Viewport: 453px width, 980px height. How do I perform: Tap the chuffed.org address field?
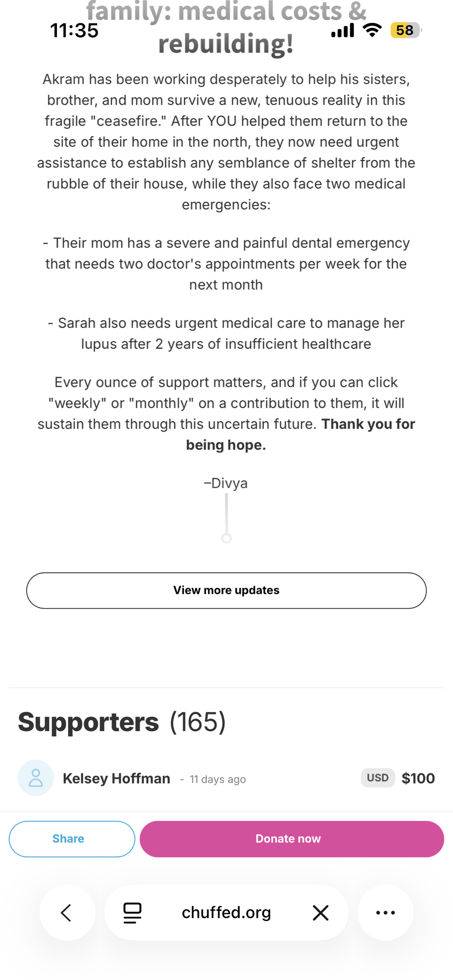point(226,912)
